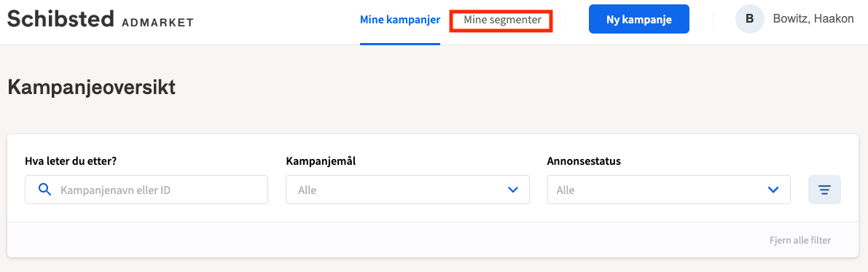Click the Kampanjeoversikt page heading
Screen dimensions: 868x272
point(91,88)
